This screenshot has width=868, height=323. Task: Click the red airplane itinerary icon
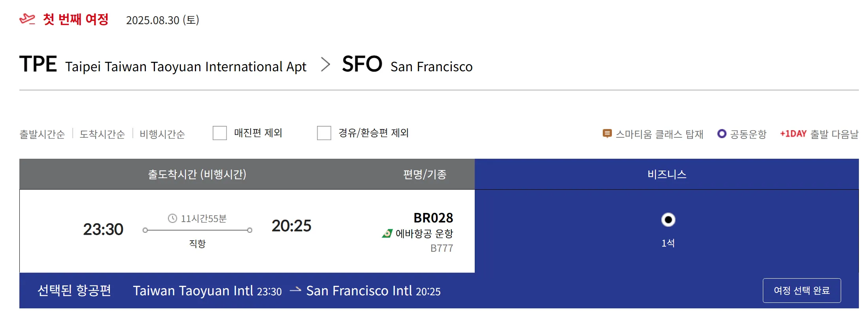point(27,19)
